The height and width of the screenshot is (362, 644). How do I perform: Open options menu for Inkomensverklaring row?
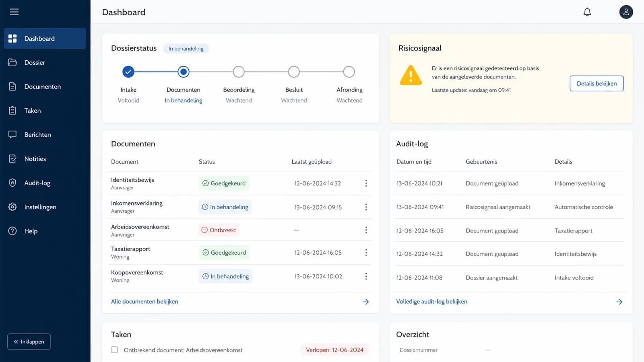(366, 207)
